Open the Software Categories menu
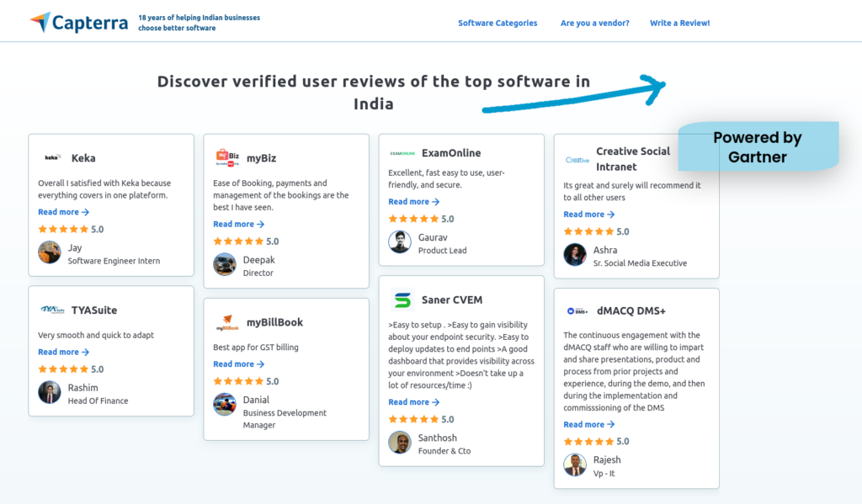Screen dimensions: 862x504 (x=498, y=24)
